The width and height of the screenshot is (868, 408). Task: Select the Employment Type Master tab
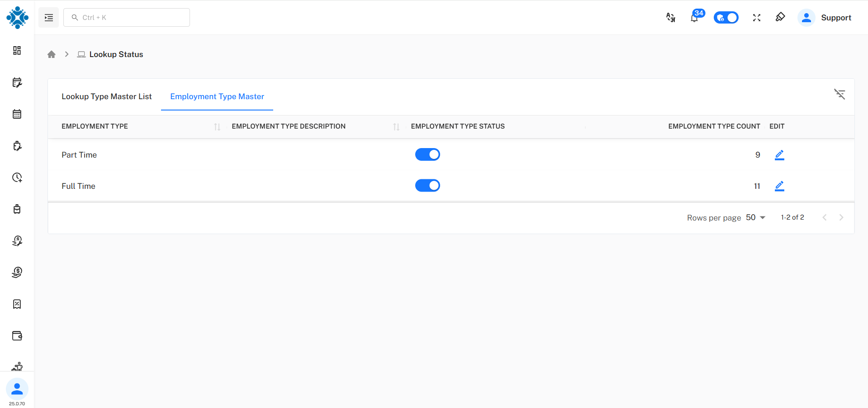[x=217, y=96]
